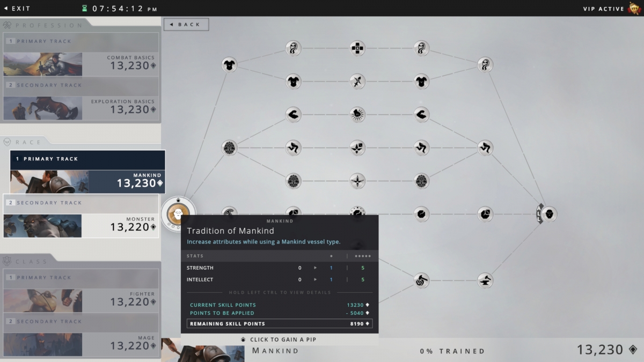
Task: Click the 0% Trained progress label
Action: pyautogui.click(x=452, y=351)
